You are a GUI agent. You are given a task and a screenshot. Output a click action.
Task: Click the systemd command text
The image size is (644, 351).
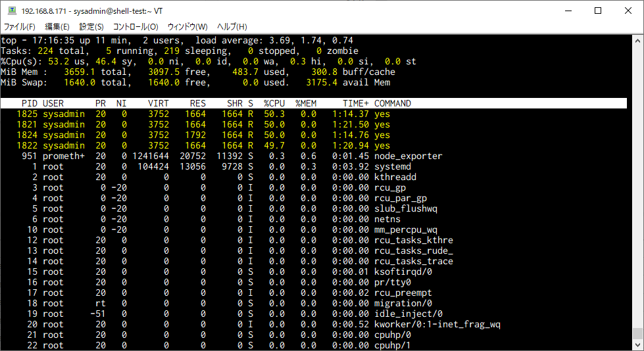393,167
